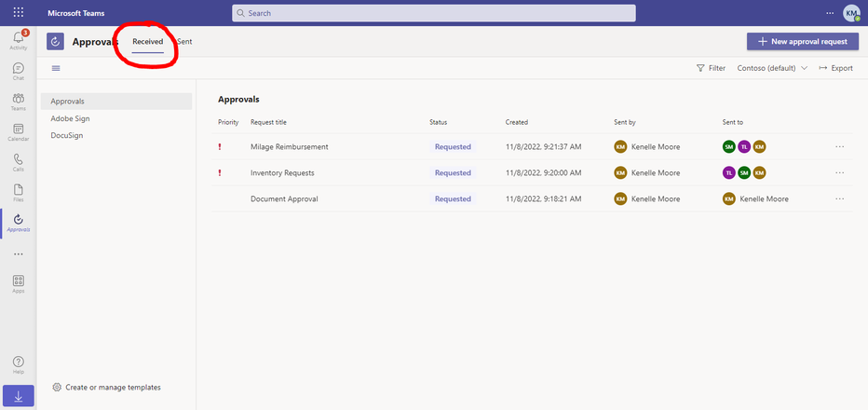
Task: Click Requested status of Document Approval
Action: pyautogui.click(x=453, y=198)
